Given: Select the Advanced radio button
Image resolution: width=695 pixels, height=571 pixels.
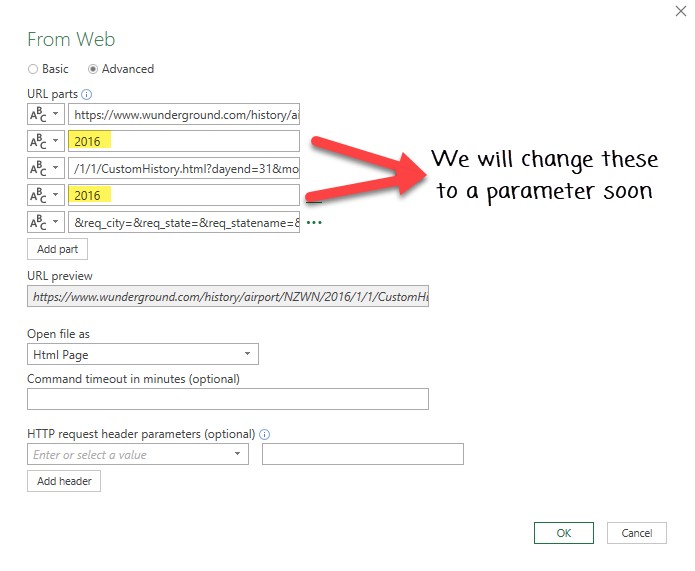Looking at the screenshot, I should (94, 69).
